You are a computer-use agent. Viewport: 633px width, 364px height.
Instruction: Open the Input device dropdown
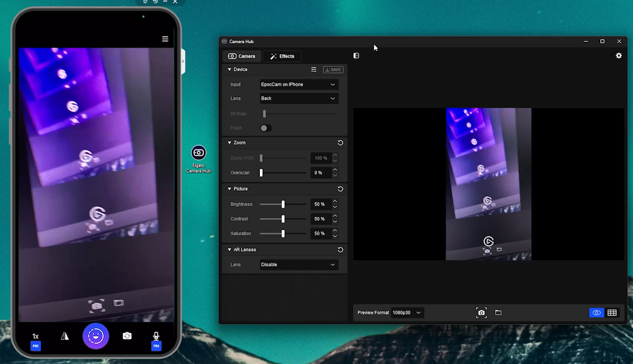pyautogui.click(x=298, y=84)
